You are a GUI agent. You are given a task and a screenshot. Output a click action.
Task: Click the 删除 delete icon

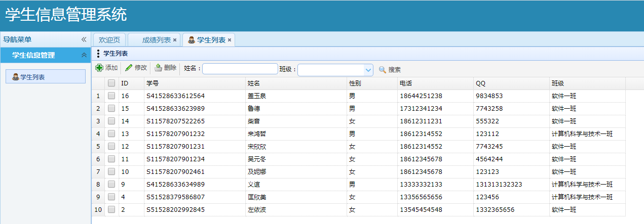pos(158,68)
